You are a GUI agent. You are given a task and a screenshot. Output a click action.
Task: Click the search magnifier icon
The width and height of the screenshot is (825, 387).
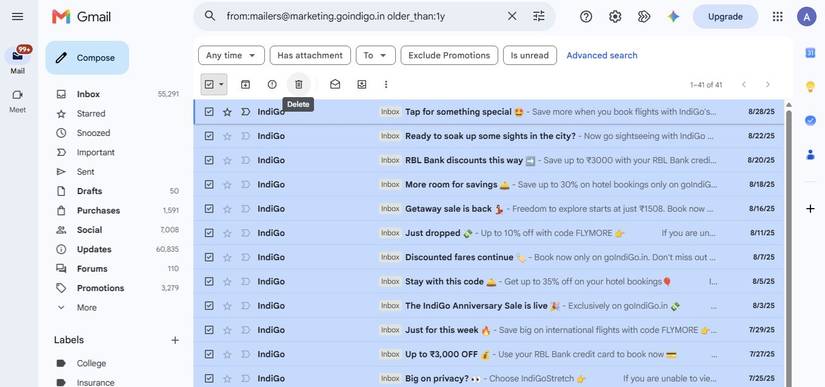(x=209, y=16)
